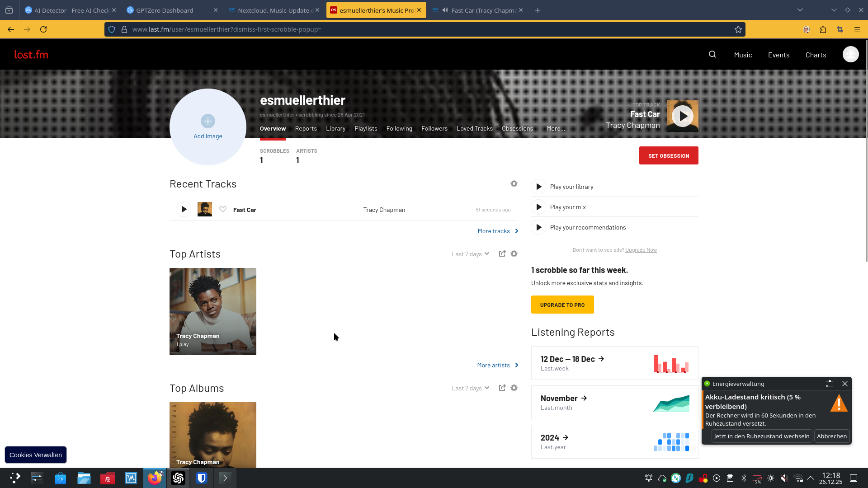The image size is (868, 488).
Task: Click Add Image plus avatar icon
Action: pos(208,121)
